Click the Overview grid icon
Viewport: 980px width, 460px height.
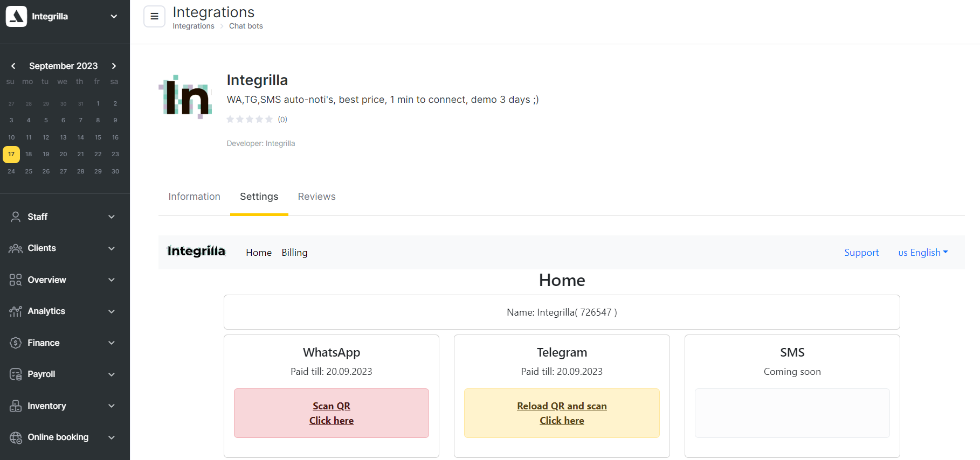[x=16, y=280]
